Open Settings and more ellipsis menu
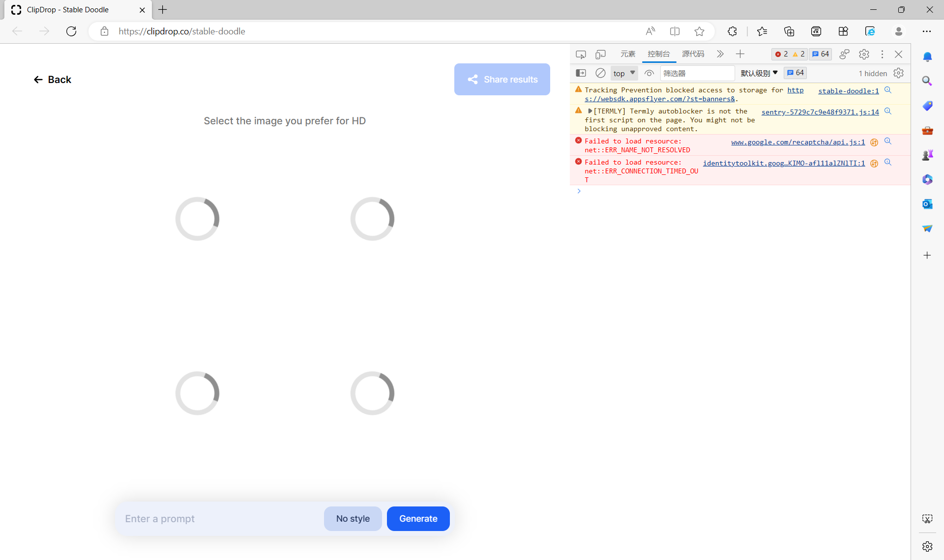This screenshot has height=560, width=944. coord(927,31)
